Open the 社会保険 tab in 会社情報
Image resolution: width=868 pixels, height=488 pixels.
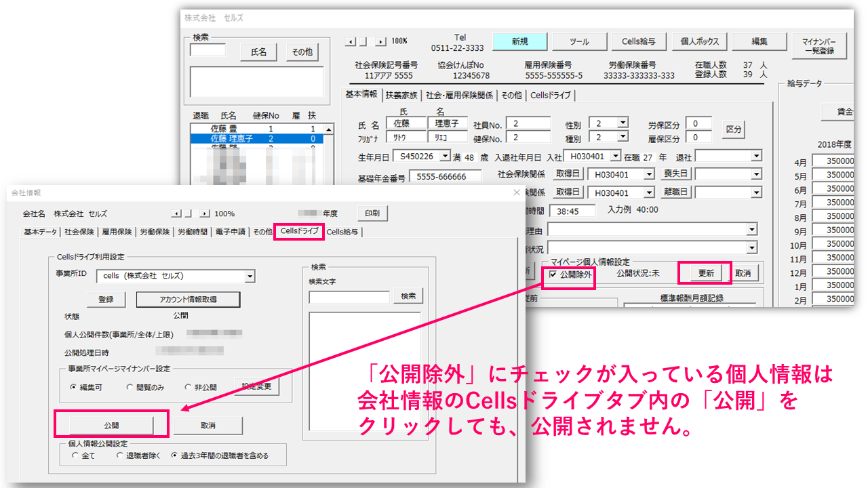click(x=79, y=232)
